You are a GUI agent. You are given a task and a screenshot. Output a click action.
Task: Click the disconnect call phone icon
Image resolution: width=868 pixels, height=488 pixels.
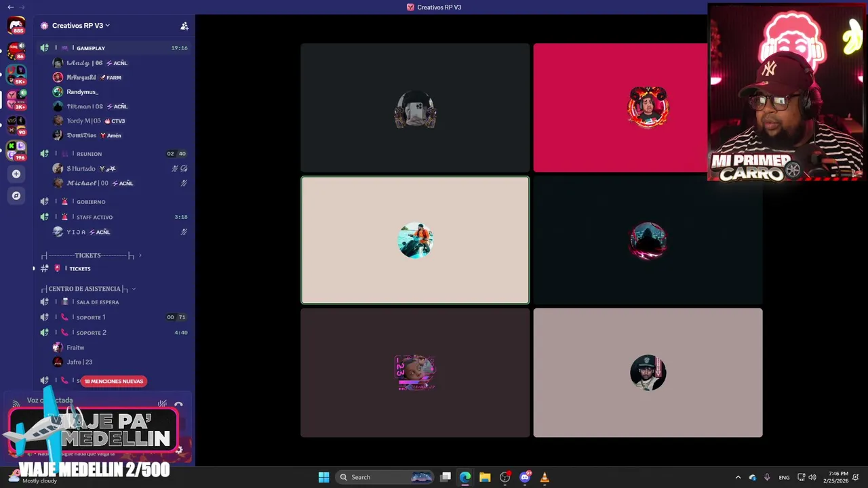[178, 405]
